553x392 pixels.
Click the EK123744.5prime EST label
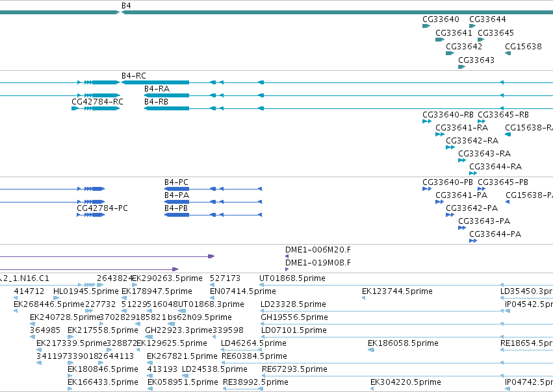[397, 291]
